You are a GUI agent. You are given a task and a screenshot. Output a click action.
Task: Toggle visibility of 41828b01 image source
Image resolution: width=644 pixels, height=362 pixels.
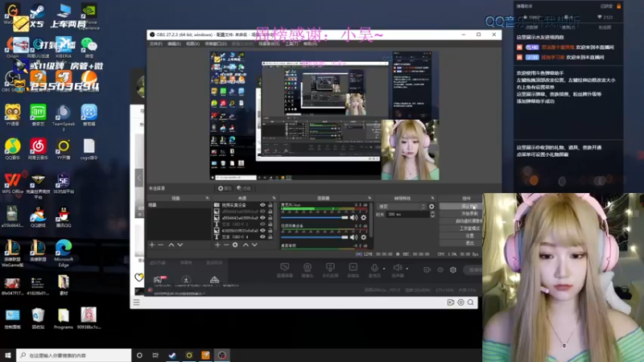click(262, 231)
